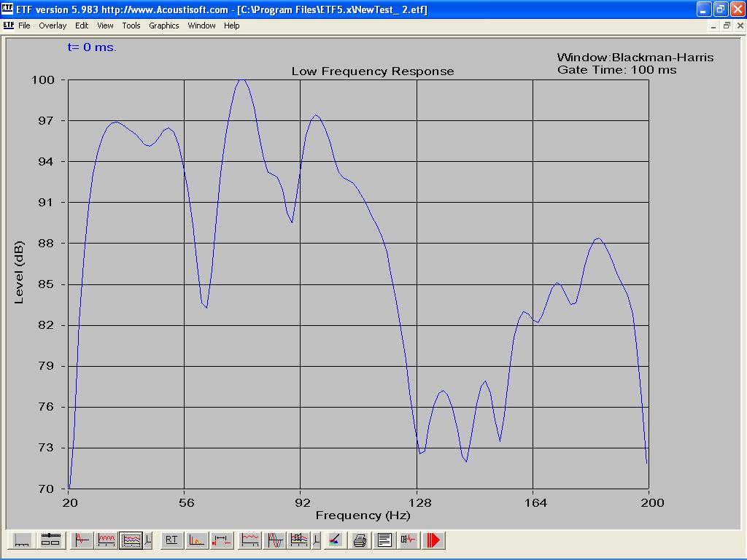Toggle the selected low frequency response button
This screenshot has height=560, width=747.
click(x=131, y=540)
